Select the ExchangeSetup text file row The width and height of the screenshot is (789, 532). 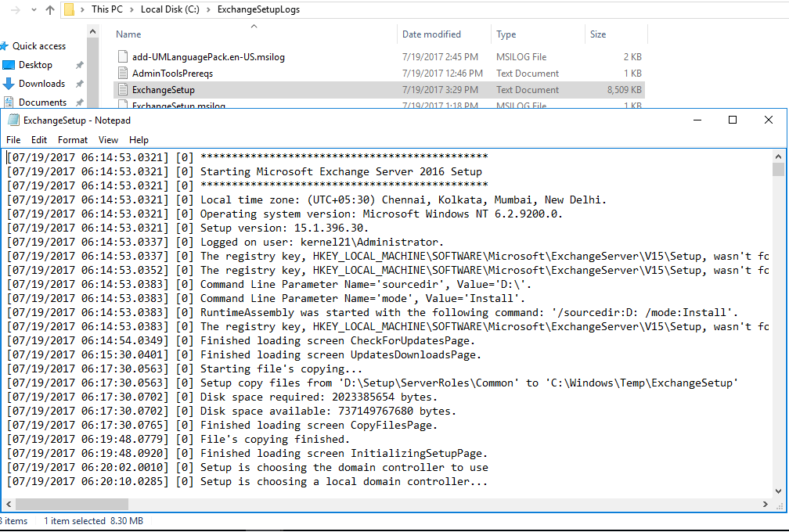pos(380,90)
